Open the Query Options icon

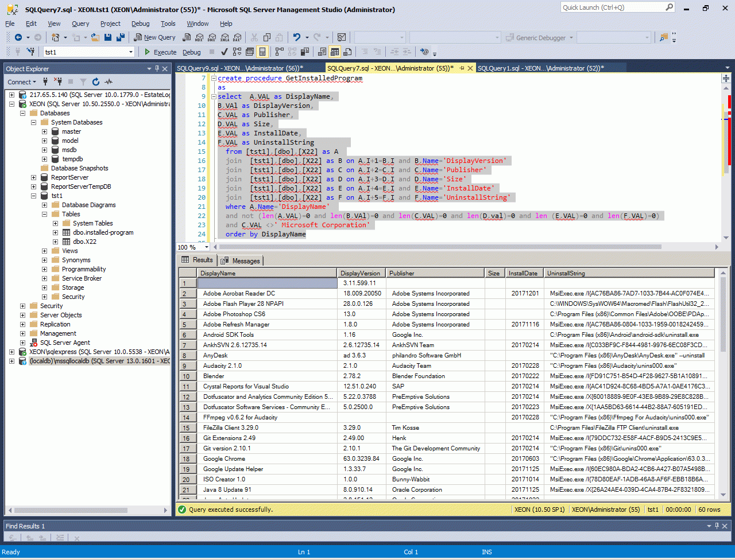[x=250, y=52]
